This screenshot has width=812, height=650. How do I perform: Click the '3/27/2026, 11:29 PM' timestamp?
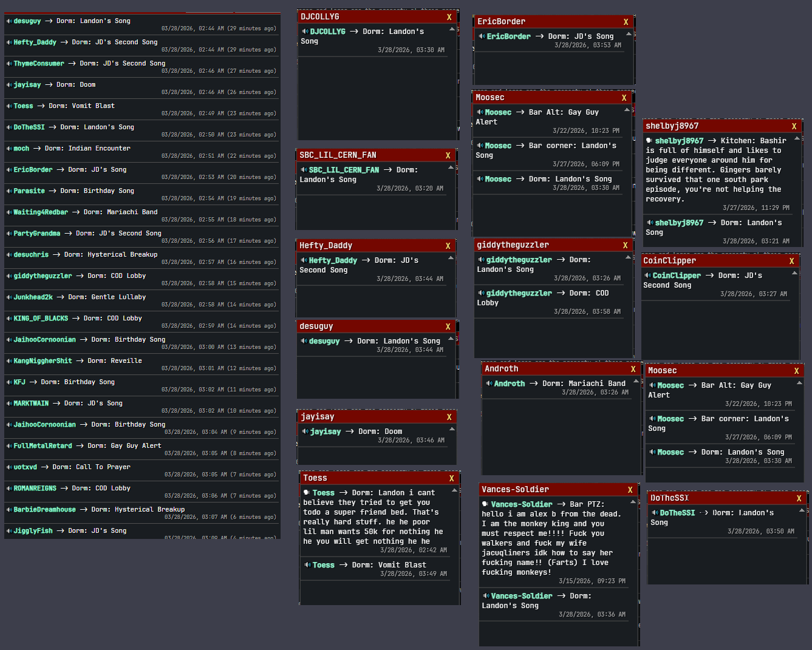click(x=756, y=208)
